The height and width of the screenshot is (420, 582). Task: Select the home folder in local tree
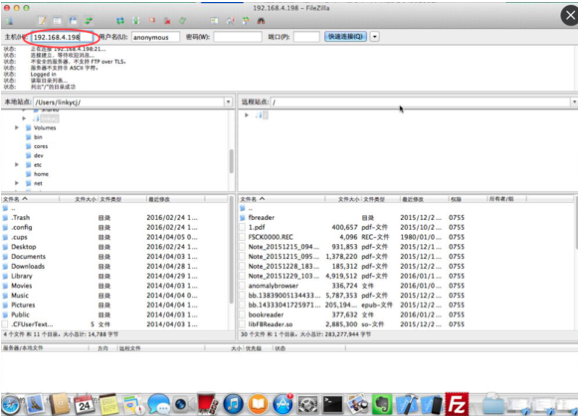pyautogui.click(x=41, y=174)
